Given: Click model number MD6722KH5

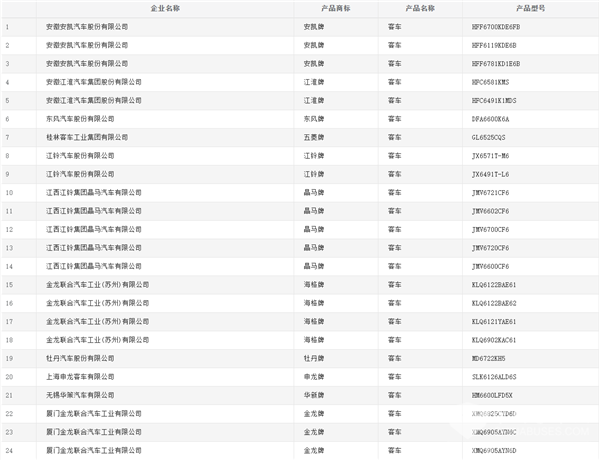Looking at the screenshot, I should 489,357.
